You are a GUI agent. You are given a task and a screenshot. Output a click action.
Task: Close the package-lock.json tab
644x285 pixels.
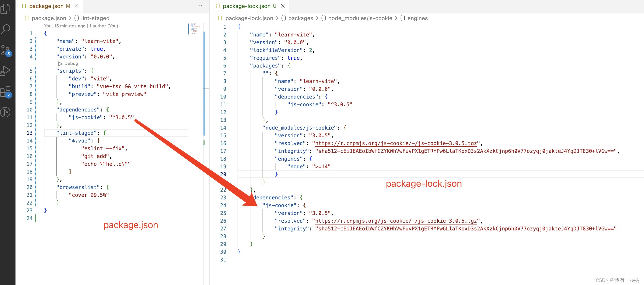click(282, 6)
